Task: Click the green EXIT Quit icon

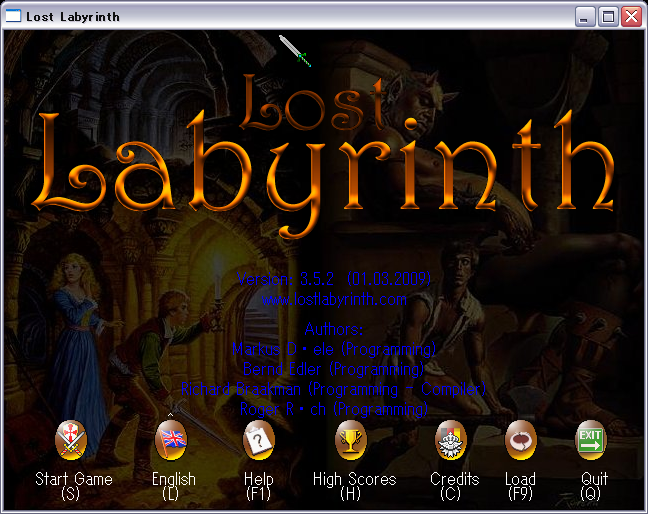Action: tap(591, 440)
